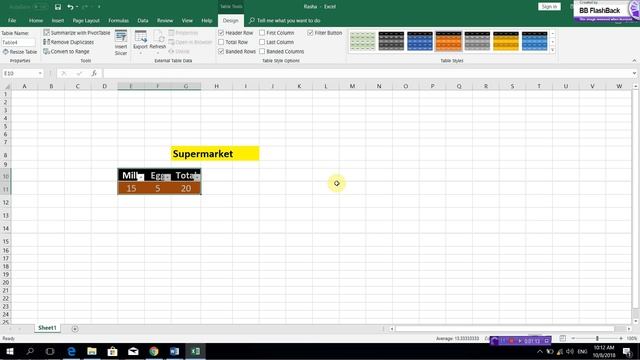This screenshot has height=360, width=640.
Task: Undo the last action
Action: pyautogui.click(x=70, y=7)
